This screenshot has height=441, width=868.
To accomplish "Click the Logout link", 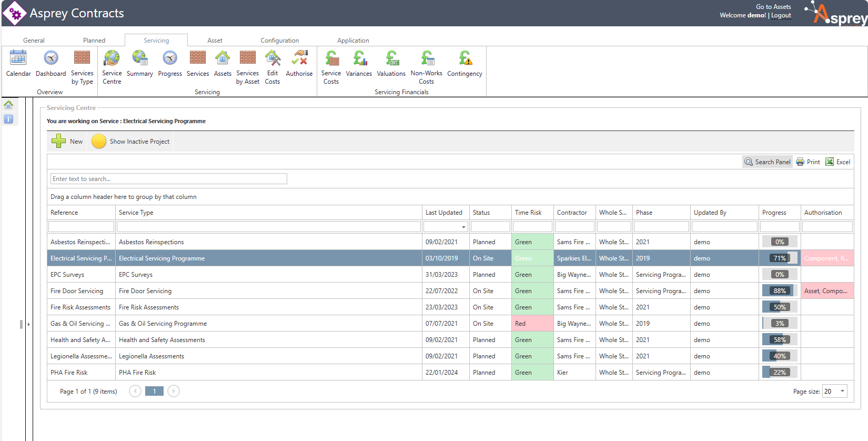I will tap(781, 16).
